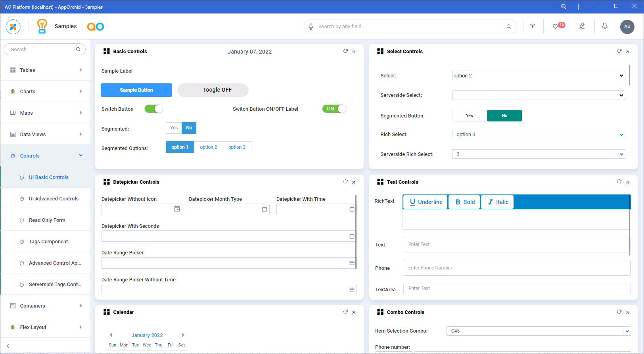Refresh the Basic Controls panel

coord(345,51)
